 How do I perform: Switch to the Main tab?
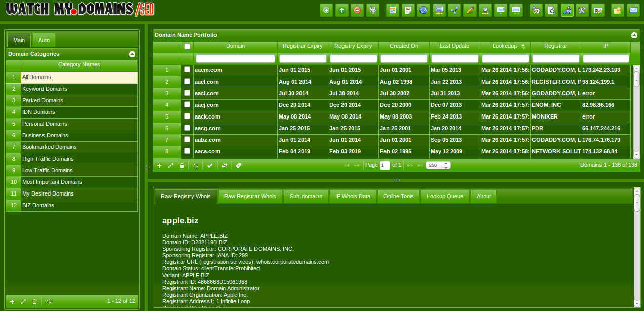pyautogui.click(x=19, y=40)
